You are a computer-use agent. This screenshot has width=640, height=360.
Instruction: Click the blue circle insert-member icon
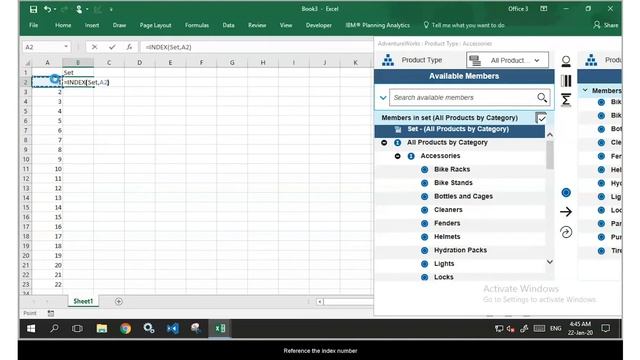[x=566, y=192]
